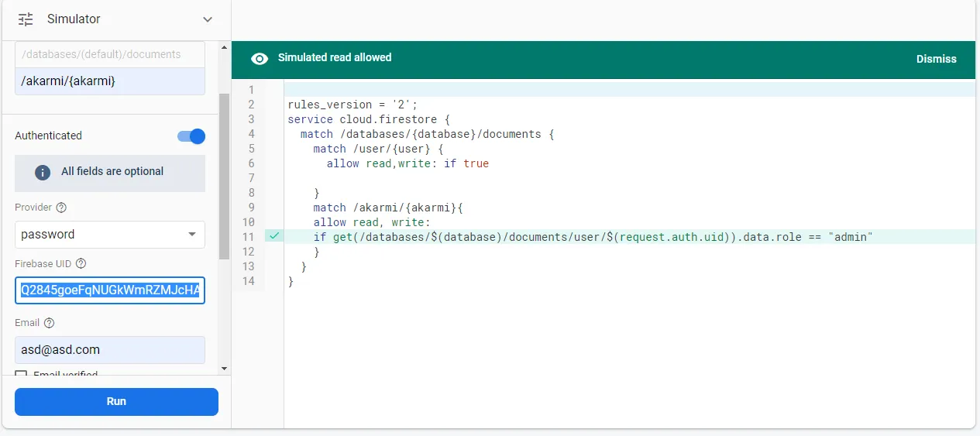
Task: Check the Email verified checkbox
Action: 21,375
